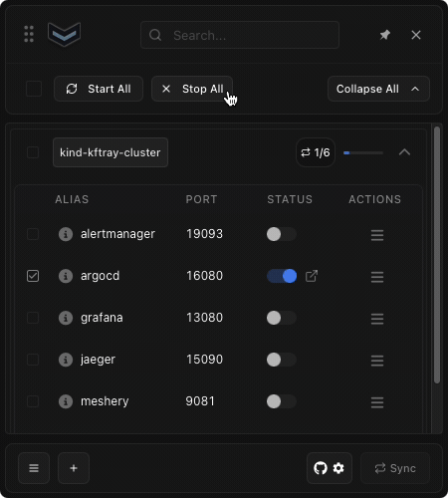Check the grafana row checkbox
This screenshot has height=498, width=448.
tap(33, 318)
